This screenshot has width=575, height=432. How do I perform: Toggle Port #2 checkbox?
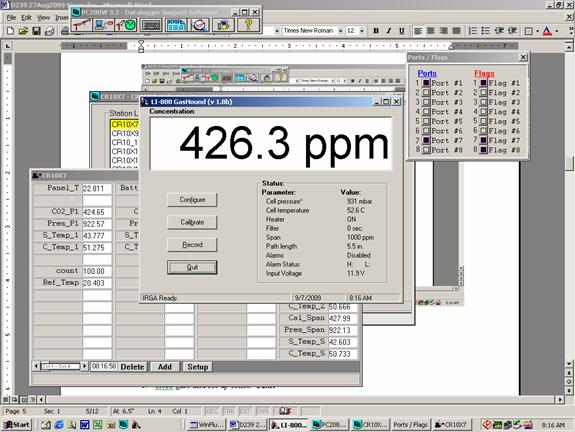click(426, 92)
